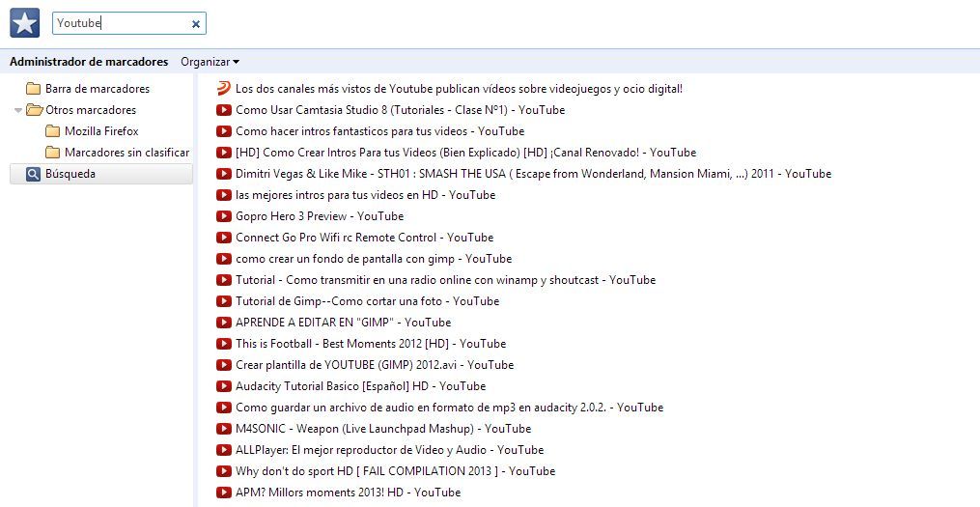Click YouTube icon beside M4SONIC Weapon bookmark
The width and height of the screenshot is (980, 507).
(x=224, y=429)
